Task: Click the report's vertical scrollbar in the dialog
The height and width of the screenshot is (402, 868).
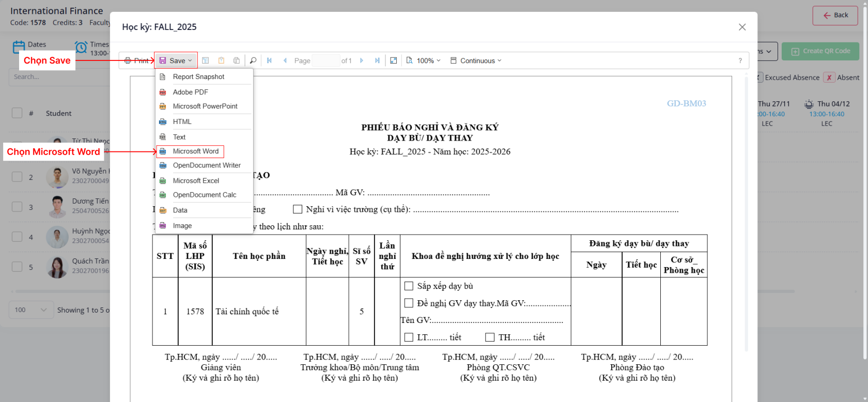Action: [746, 214]
